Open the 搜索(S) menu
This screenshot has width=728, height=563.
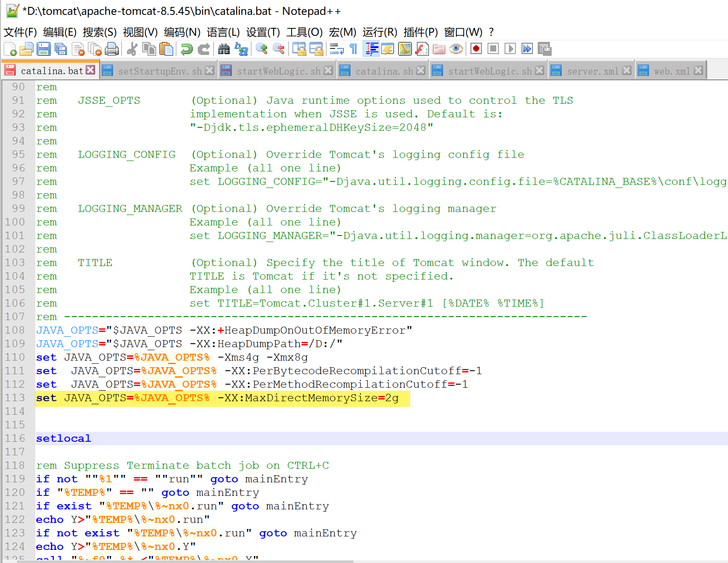click(x=100, y=32)
